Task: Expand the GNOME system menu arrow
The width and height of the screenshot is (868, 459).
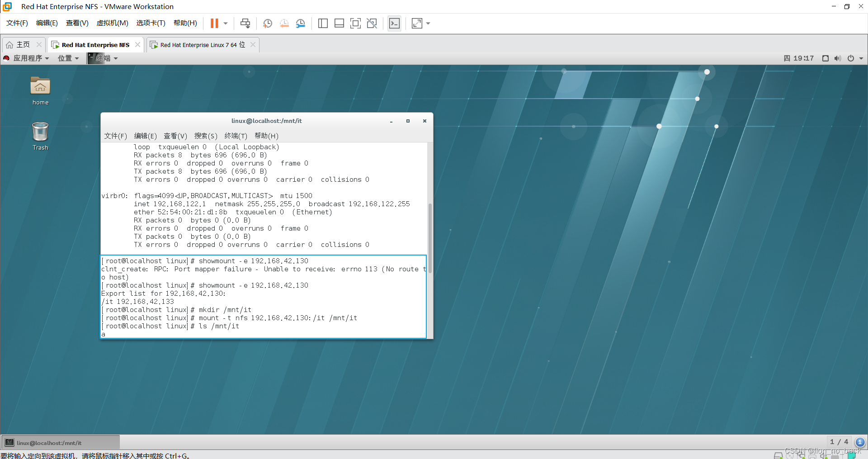Action: [x=861, y=58]
